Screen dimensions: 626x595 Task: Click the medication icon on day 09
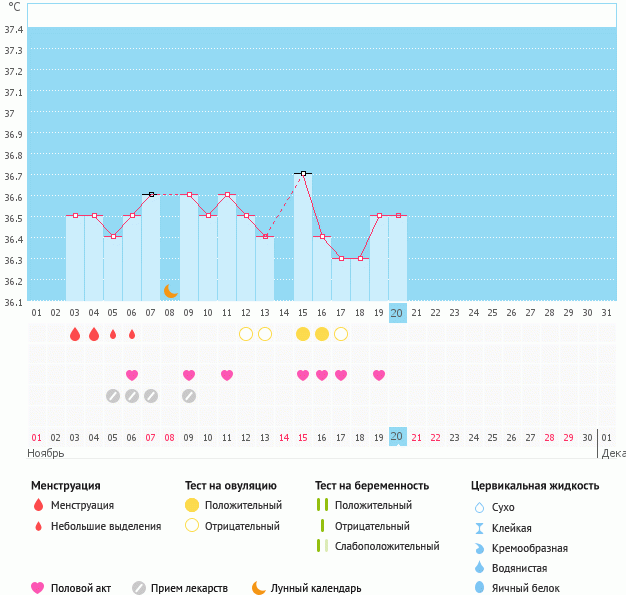pyautogui.click(x=189, y=396)
